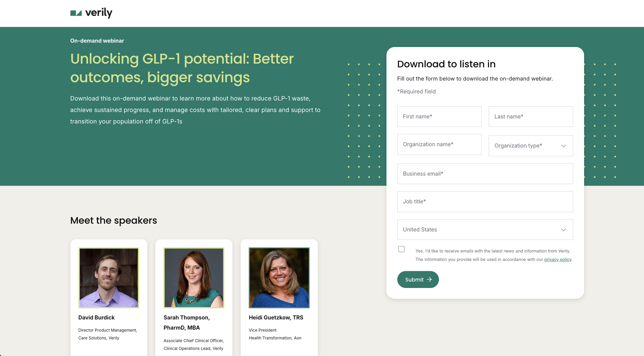The image size is (644, 356).
Task: Click Sarah Thompson's photo
Action: click(x=194, y=278)
